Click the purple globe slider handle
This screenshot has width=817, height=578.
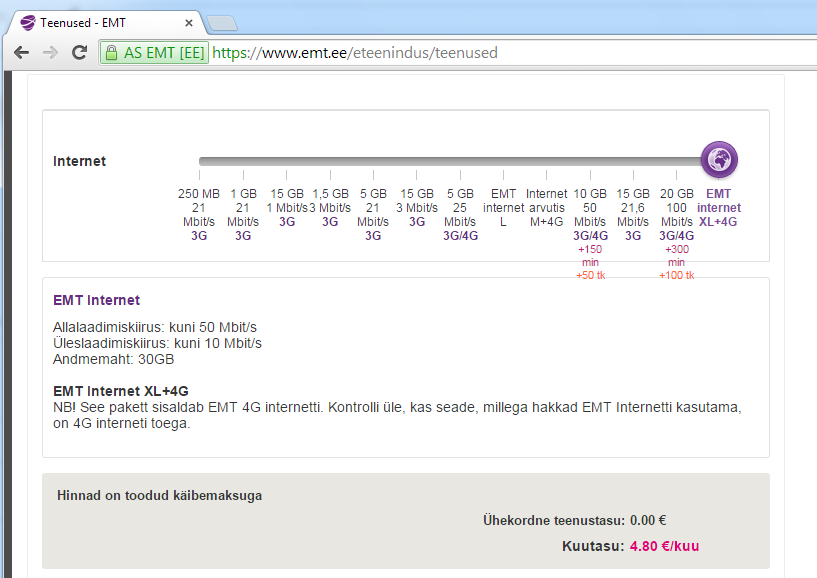[719, 159]
